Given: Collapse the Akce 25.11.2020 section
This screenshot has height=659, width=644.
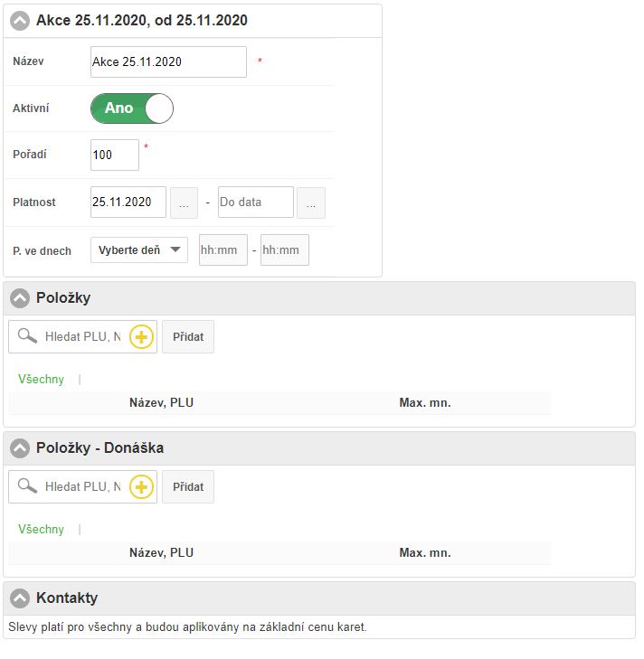Looking at the screenshot, I should (20, 20).
